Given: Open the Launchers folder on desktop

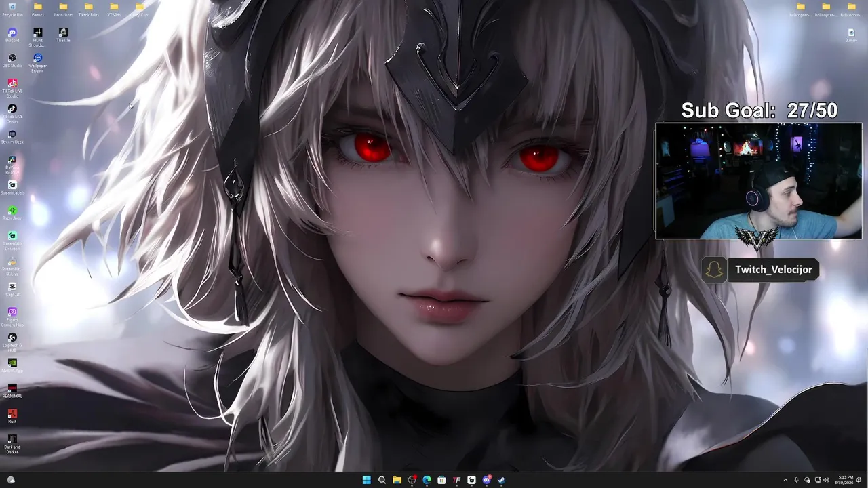Looking at the screenshot, I should point(63,9).
